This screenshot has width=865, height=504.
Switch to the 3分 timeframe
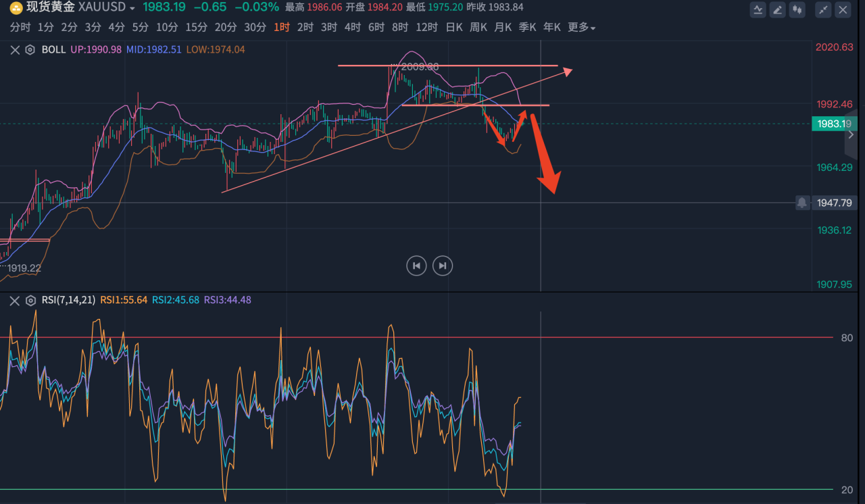pos(93,28)
